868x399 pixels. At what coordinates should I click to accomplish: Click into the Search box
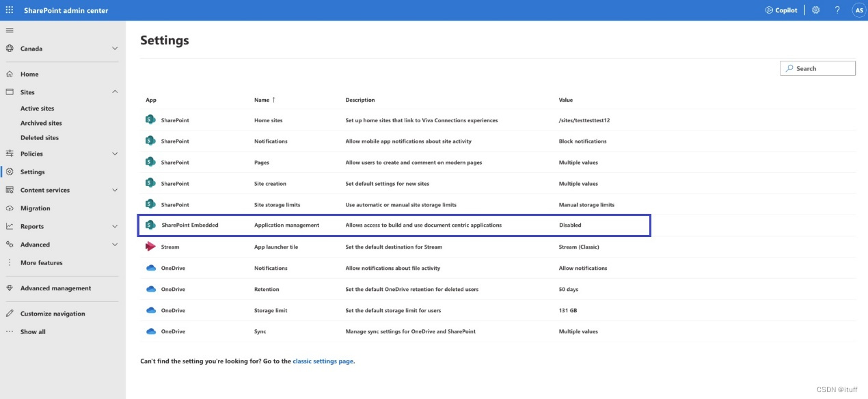817,68
